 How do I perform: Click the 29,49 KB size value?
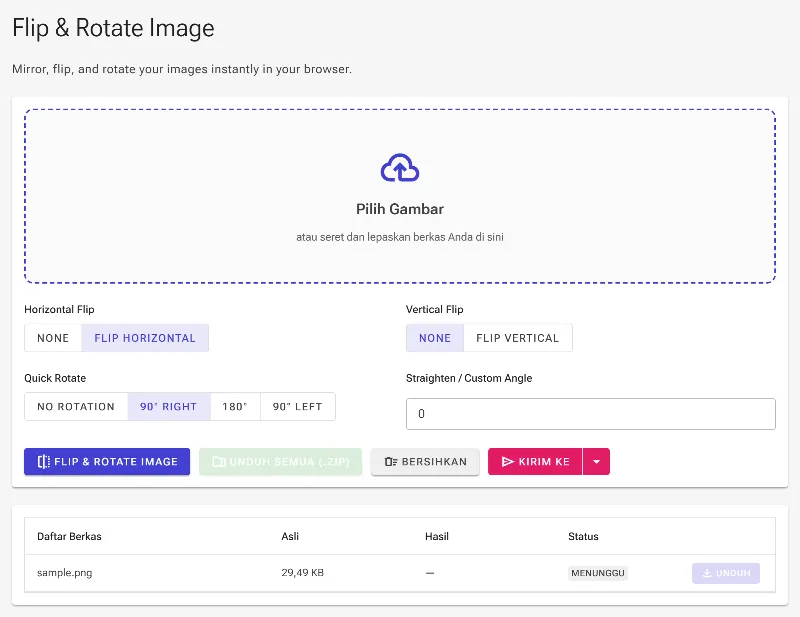[x=303, y=573]
